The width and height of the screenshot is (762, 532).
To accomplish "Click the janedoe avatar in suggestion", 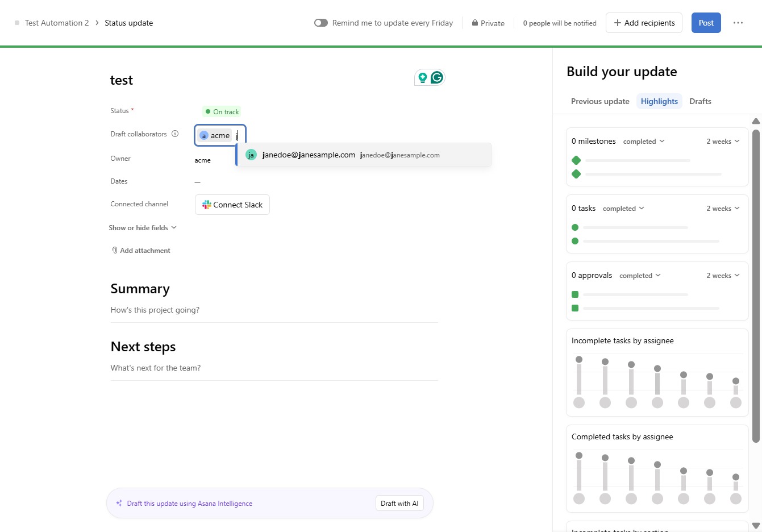I will 251,155.
